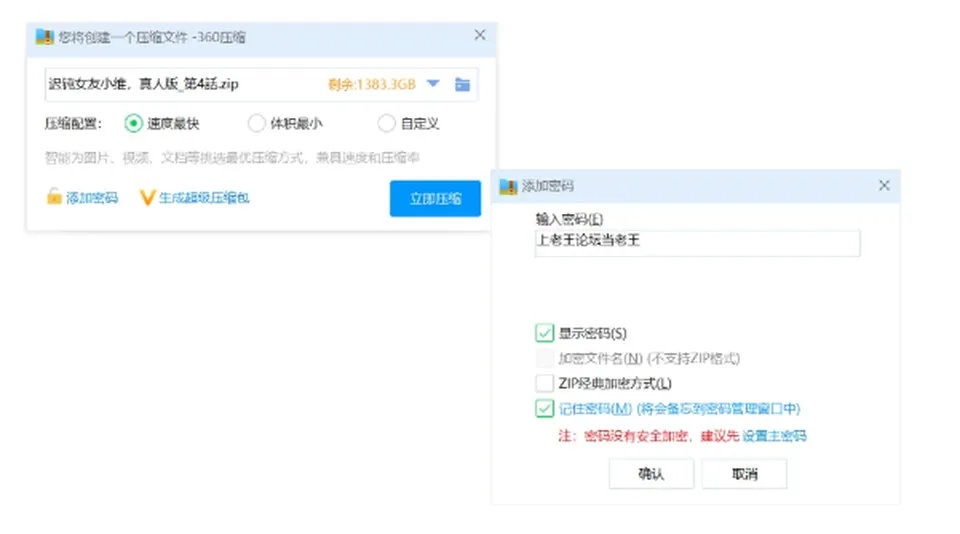Image resolution: width=960 pixels, height=534 pixels.
Task: Click the 取消 button
Action: pos(744,474)
